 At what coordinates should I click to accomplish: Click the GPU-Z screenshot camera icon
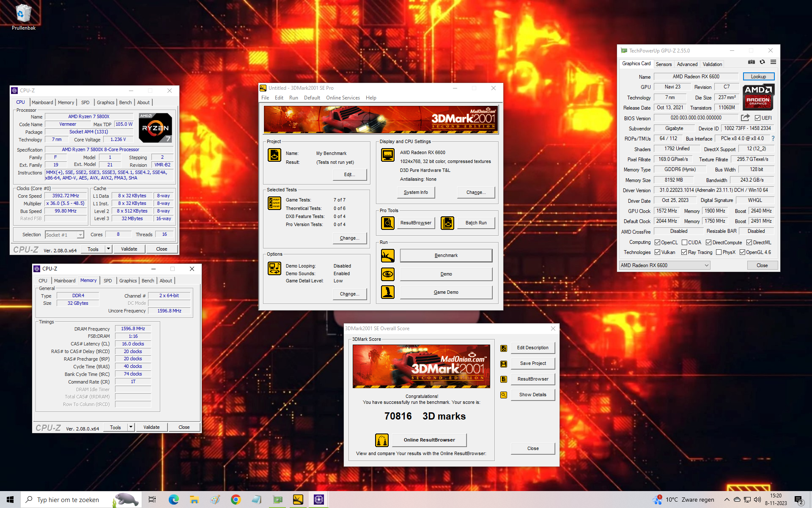[x=751, y=62]
